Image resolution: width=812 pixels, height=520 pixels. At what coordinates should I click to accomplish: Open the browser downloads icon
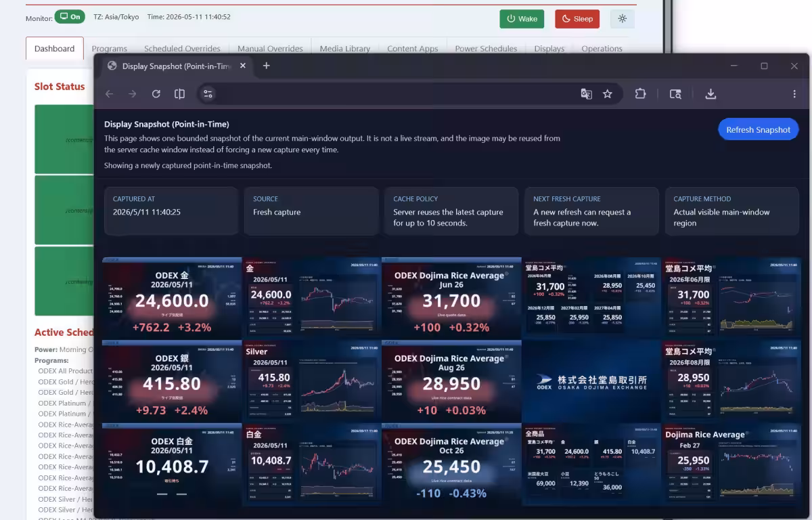point(710,94)
